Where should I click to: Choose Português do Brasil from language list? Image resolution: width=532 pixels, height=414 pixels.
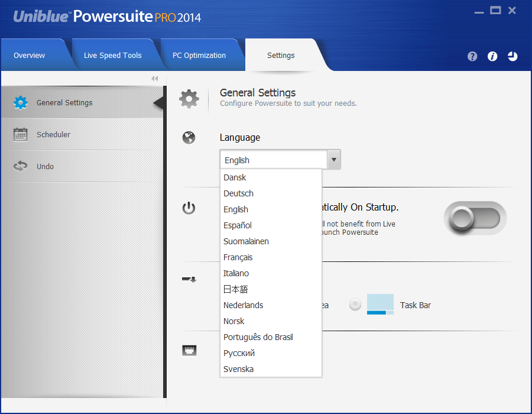point(271,337)
